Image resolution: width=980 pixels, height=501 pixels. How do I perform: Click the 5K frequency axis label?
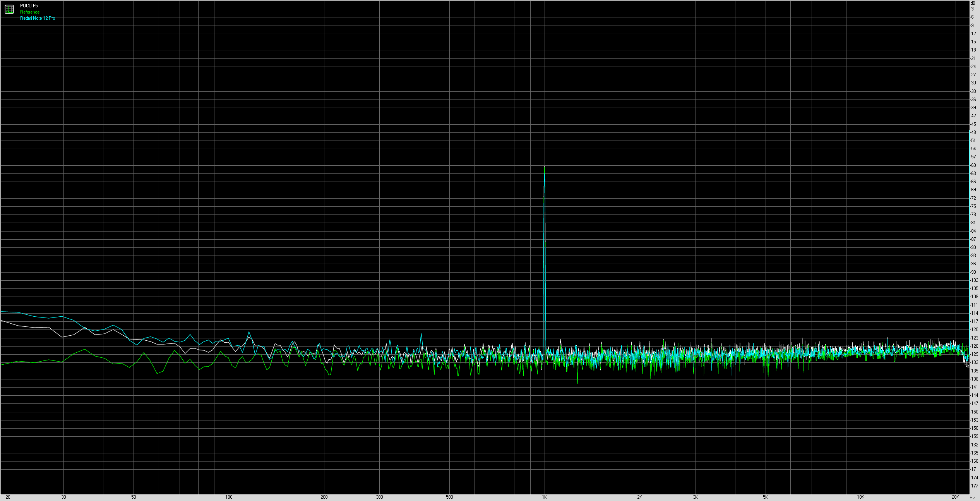click(765, 497)
